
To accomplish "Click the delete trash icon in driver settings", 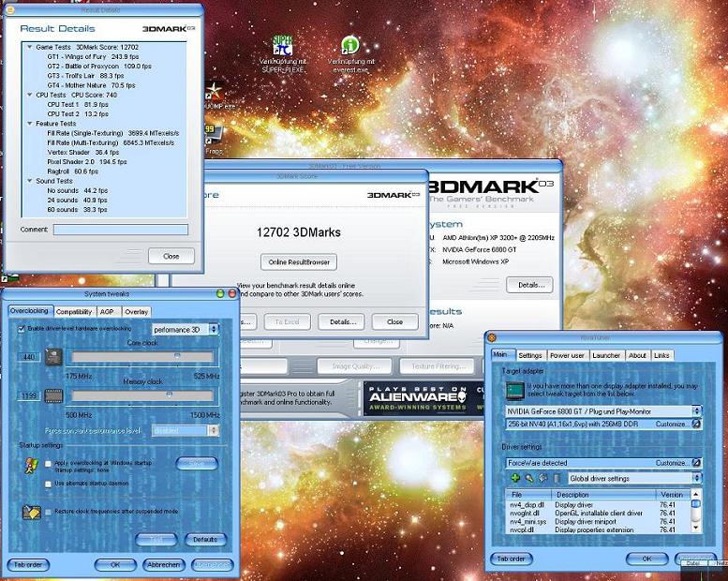I will coord(557,478).
